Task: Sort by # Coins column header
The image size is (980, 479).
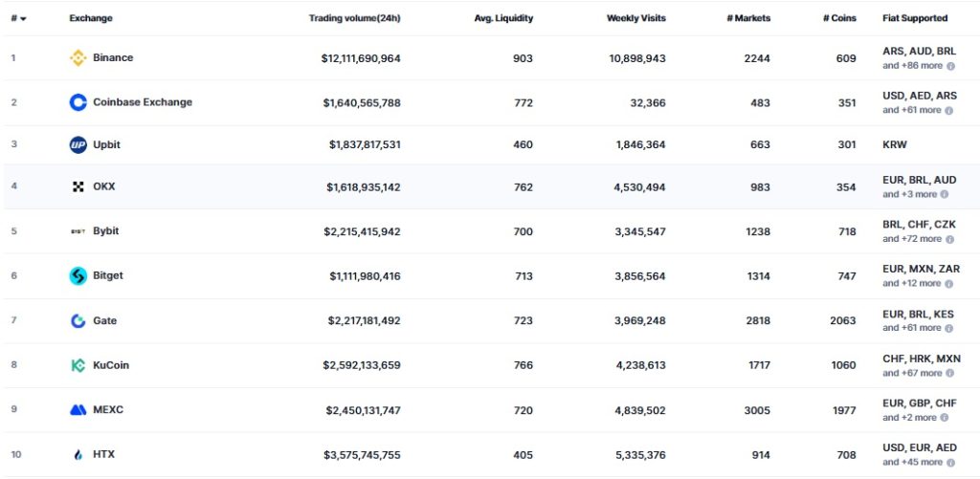Action: 839,18
